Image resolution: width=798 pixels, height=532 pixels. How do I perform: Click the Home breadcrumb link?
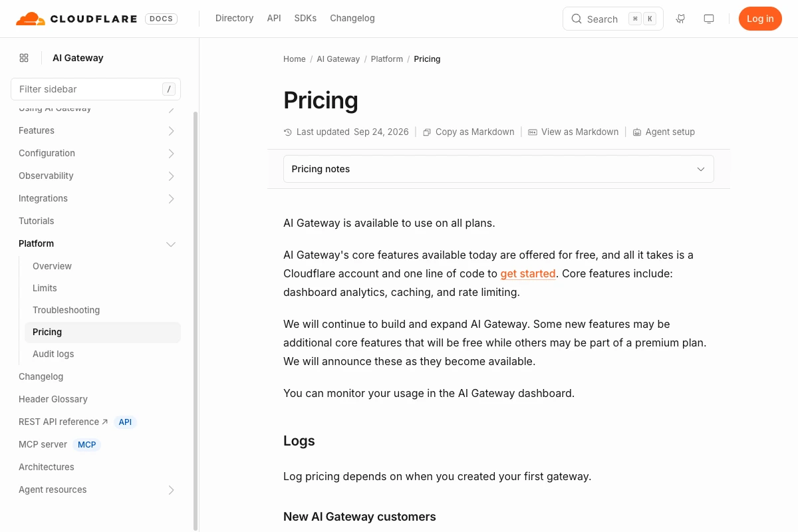pyautogui.click(x=295, y=59)
